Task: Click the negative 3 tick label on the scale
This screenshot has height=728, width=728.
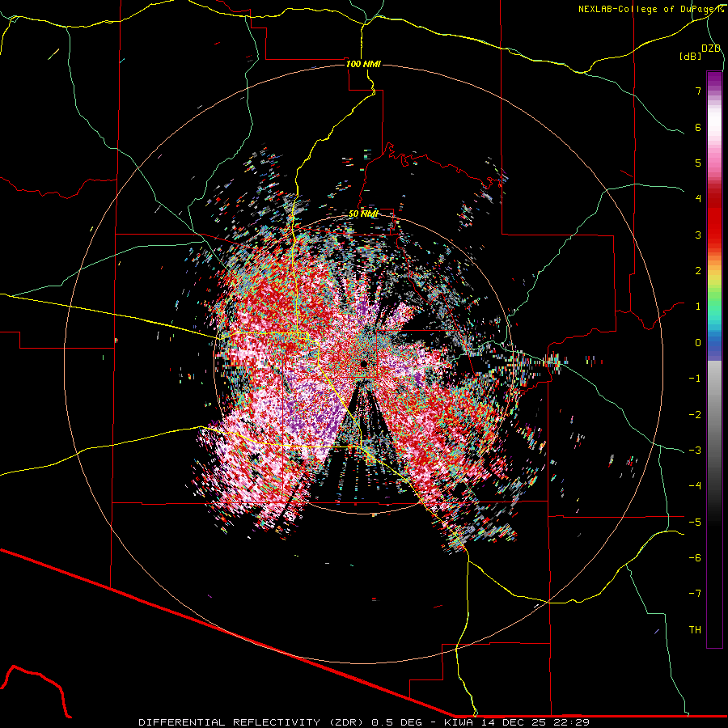Action: (x=695, y=450)
